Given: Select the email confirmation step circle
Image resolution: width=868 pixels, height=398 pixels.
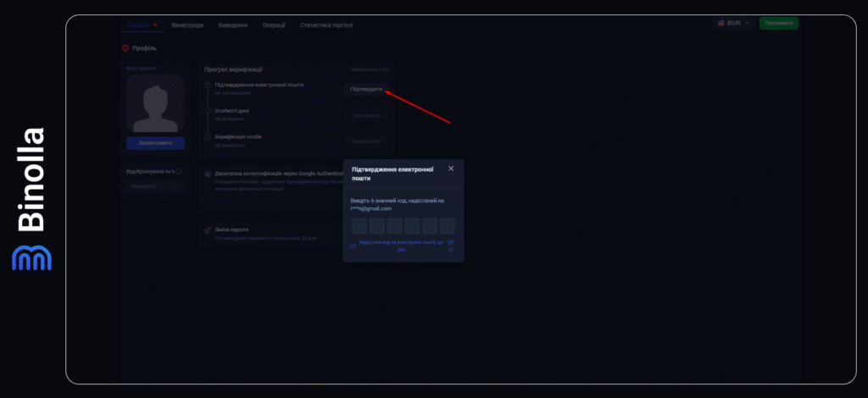Looking at the screenshot, I should coord(208,86).
